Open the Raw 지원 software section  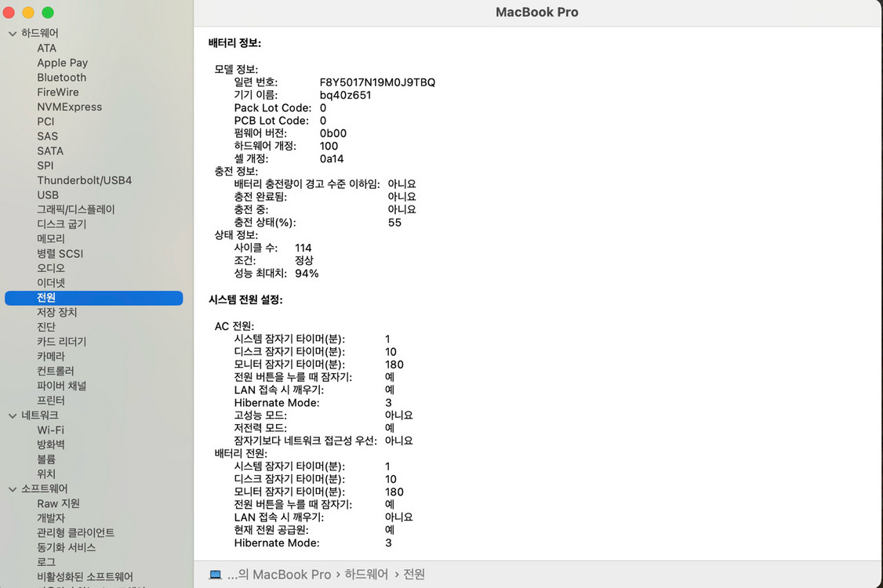click(56, 503)
